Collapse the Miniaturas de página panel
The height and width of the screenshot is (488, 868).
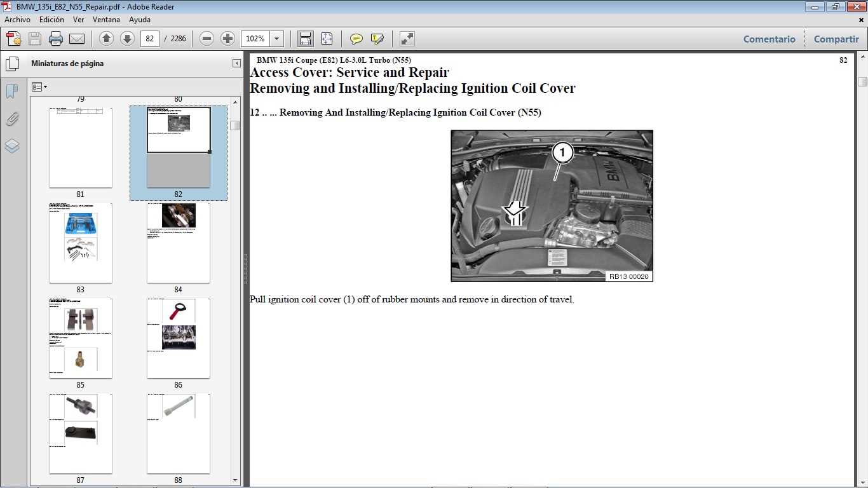tap(236, 64)
